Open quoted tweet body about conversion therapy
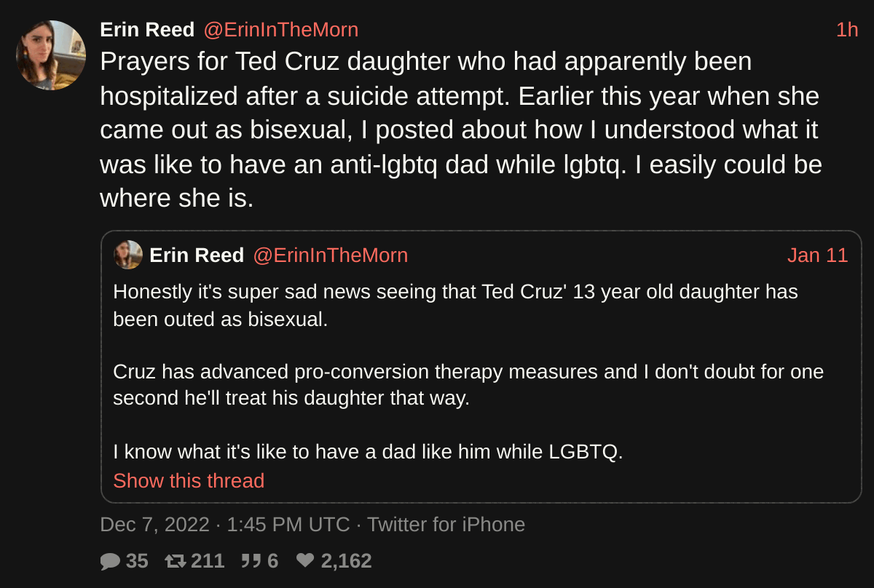This screenshot has height=588, width=874. click(x=468, y=385)
